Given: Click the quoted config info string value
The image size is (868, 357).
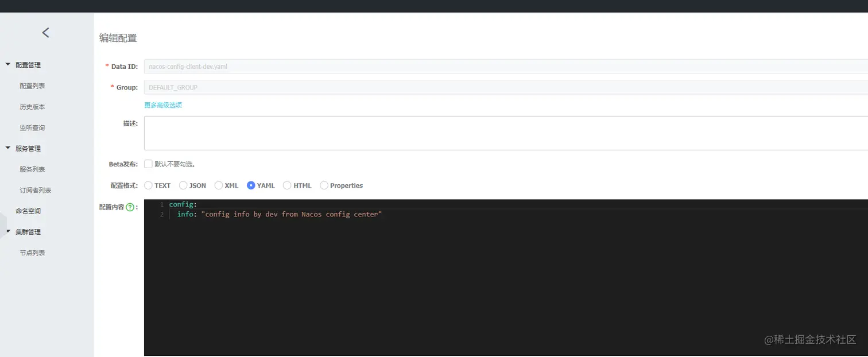Looking at the screenshot, I should pyautogui.click(x=292, y=214).
